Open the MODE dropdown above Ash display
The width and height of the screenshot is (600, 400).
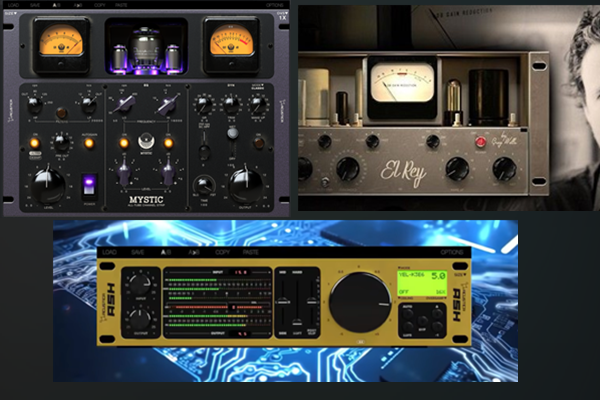pyautogui.click(x=404, y=268)
